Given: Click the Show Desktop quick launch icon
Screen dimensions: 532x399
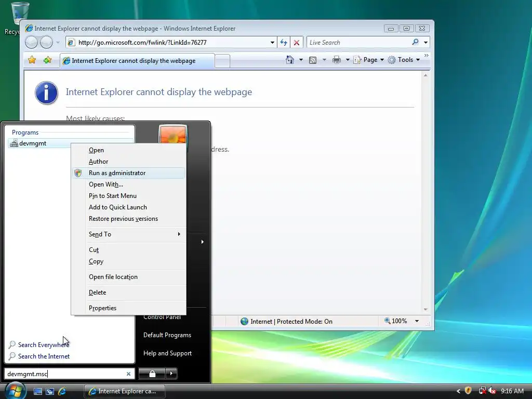Looking at the screenshot, I should pyautogui.click(x=37, y=391).
